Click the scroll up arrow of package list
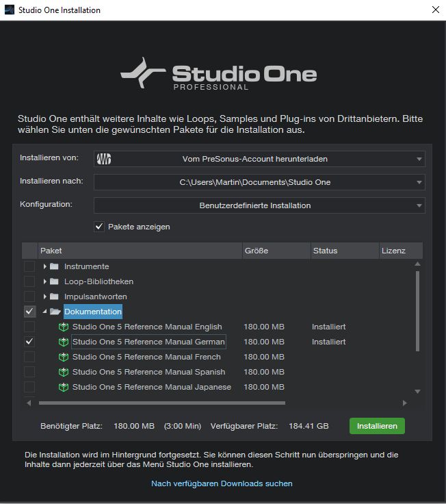This screenshot has width=446, height=504. (x=417, y=264)
